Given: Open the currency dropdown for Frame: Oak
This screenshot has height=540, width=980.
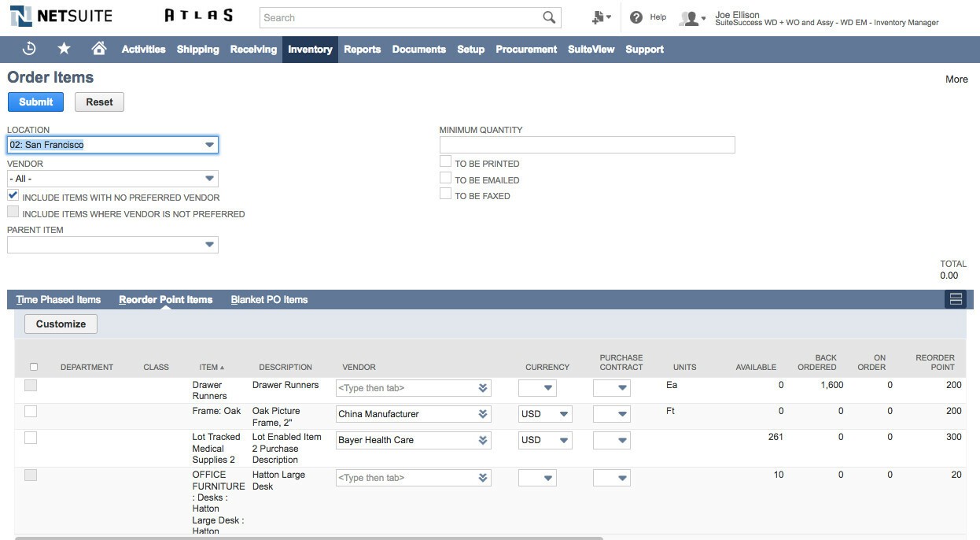Looking at the screenshot, I should click(x=563, y=413).
